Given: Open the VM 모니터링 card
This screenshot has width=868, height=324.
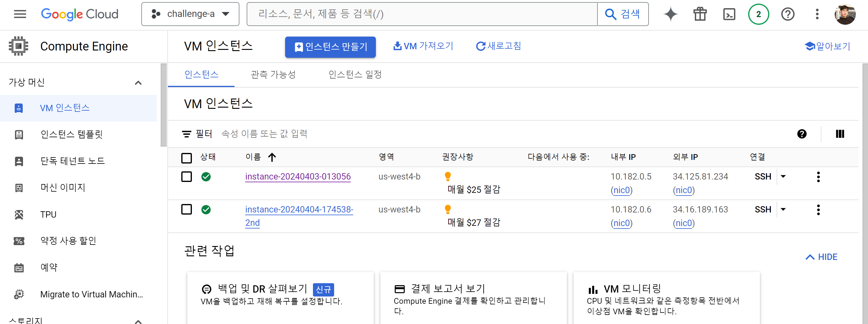Looking at the screenshot, I should click(666, 298).
